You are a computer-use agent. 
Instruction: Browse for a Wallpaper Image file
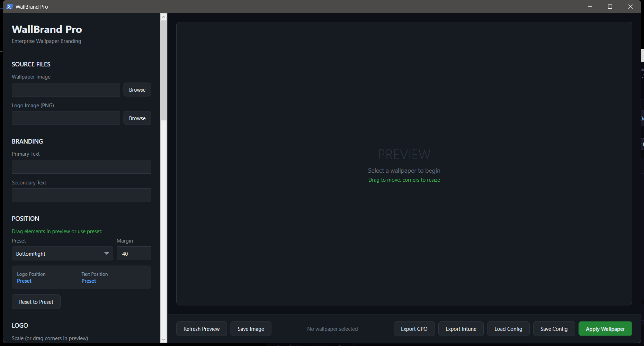[x=137, y=89]
